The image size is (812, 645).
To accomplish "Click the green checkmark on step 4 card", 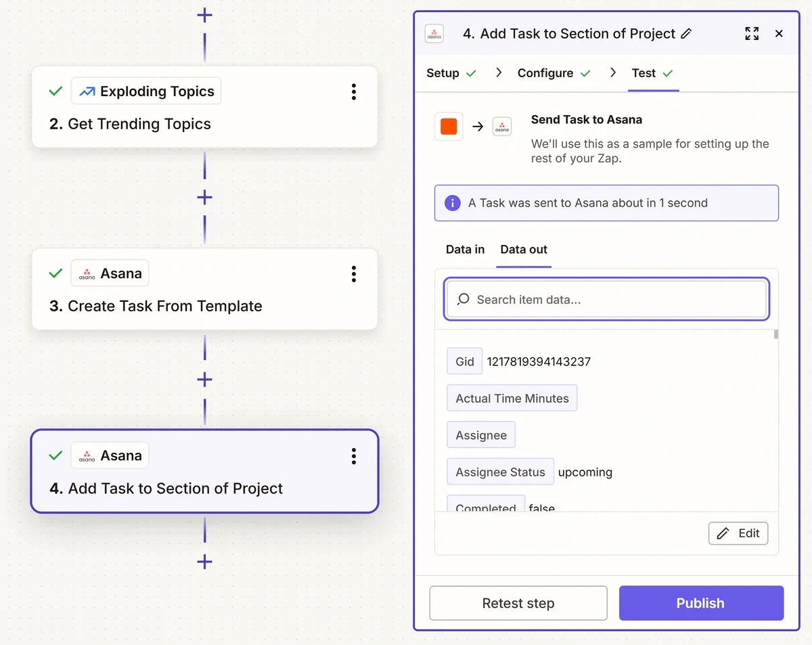I will (x=56, y=455).
